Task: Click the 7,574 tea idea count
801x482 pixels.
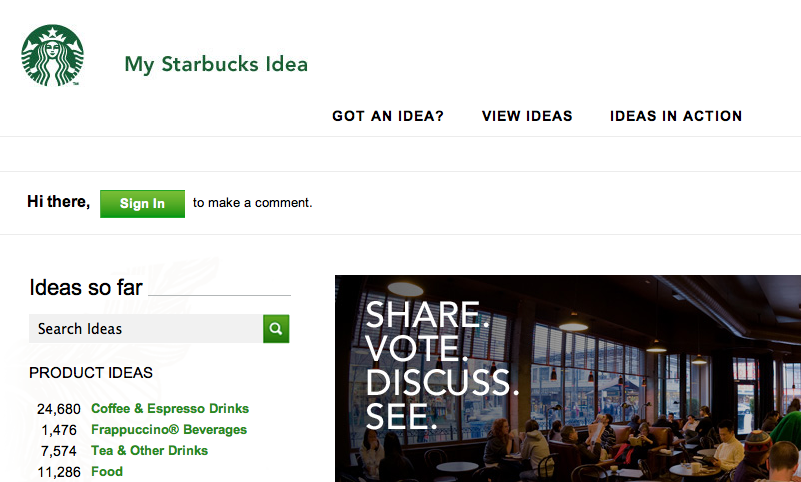Action: (x=59, y=451)
